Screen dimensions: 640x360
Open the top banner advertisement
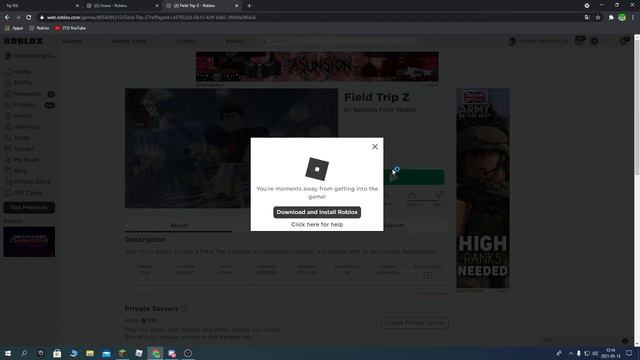[317, 67]
